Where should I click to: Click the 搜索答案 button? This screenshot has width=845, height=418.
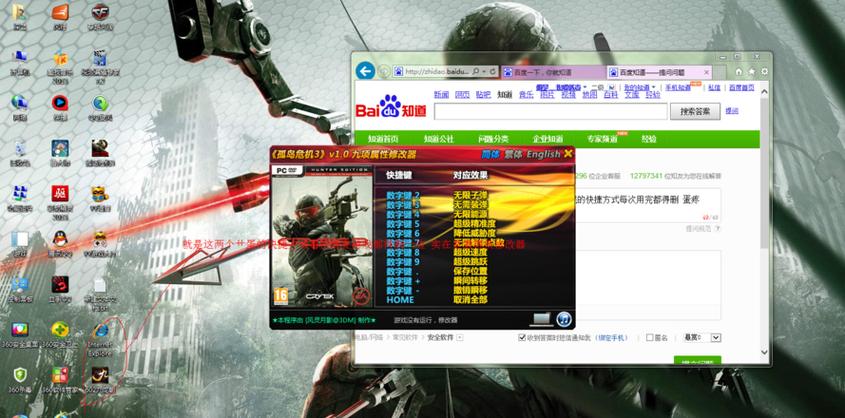pyautogui.click(x=695, y=112)
